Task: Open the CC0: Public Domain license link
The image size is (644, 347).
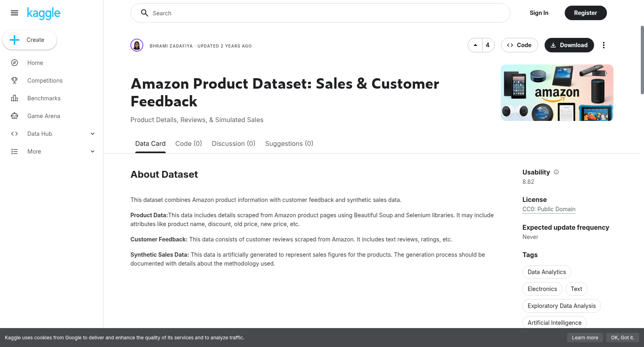Action: [549, 209]
